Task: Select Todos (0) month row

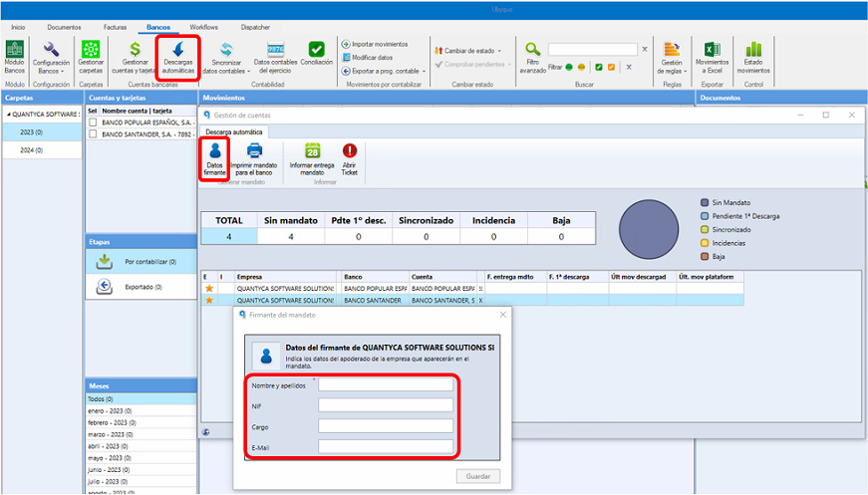Action: [142, 398]
